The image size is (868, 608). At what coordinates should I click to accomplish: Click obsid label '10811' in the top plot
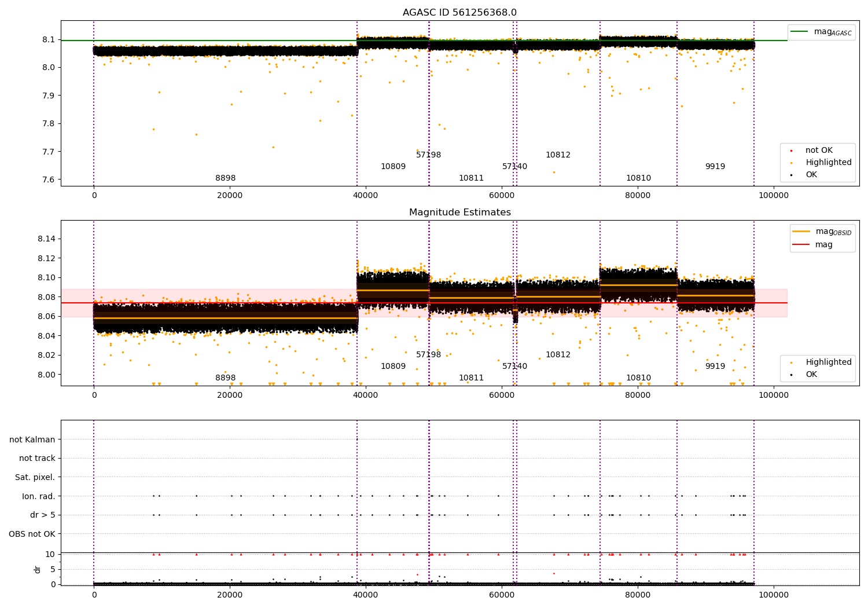click(472, 178)
